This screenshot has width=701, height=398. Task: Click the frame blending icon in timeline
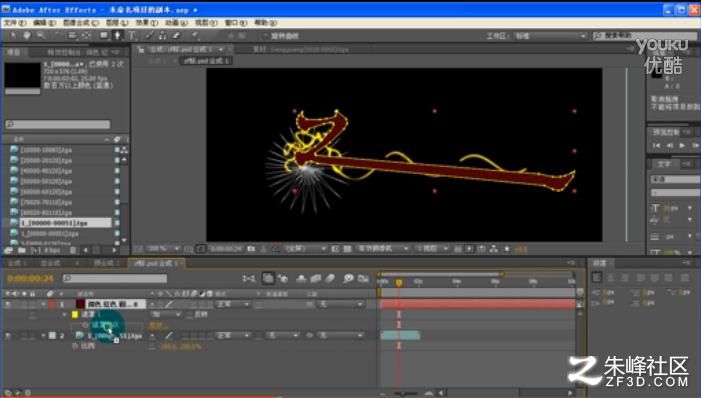coord(316,279)
